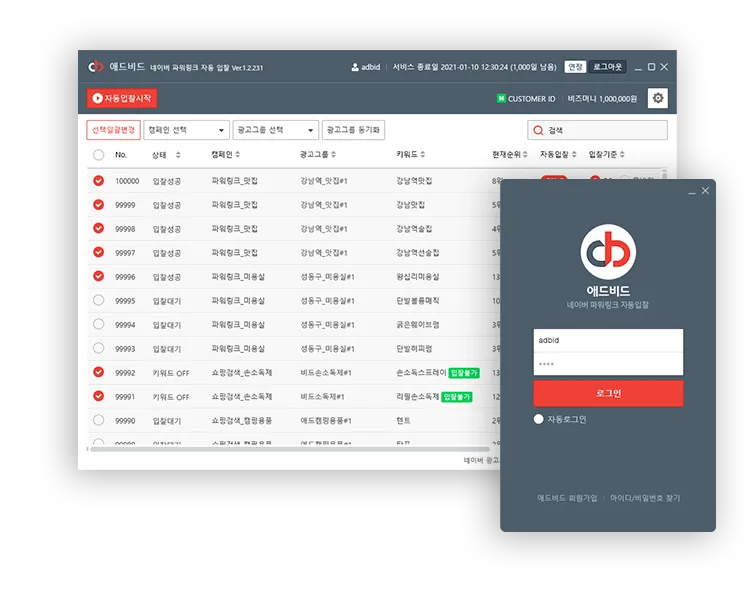Click the 연장 extend button
The height and width of the screenshot is (600, 750).
(575, 67)
